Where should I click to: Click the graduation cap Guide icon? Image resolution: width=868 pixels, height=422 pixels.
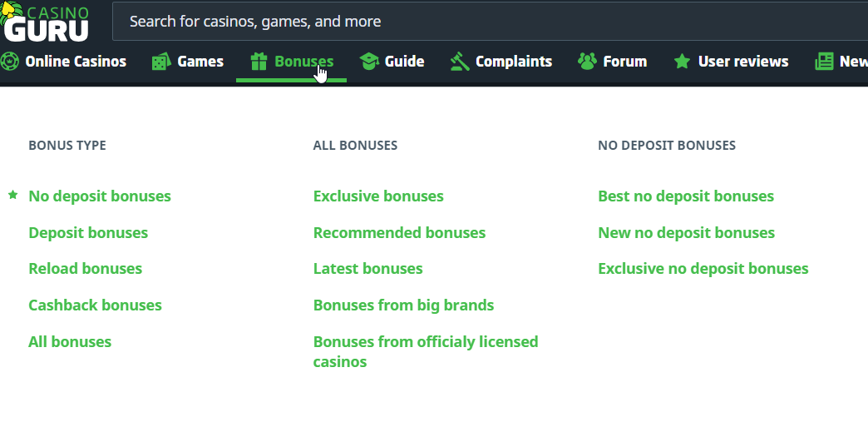(369, 62)
